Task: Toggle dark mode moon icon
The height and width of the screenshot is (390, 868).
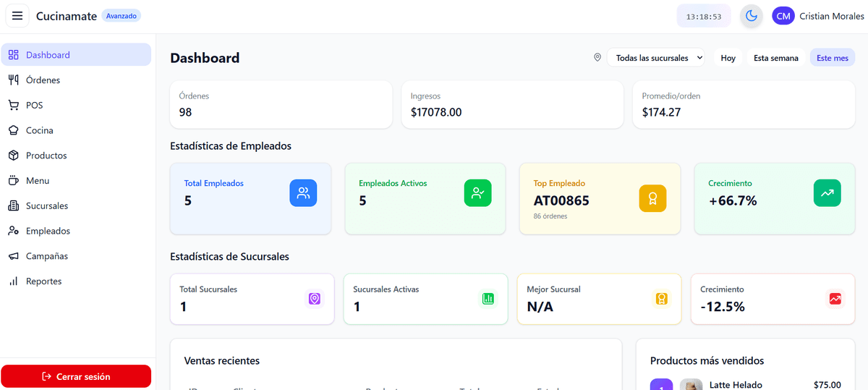Action: click(x=752, y=16)
